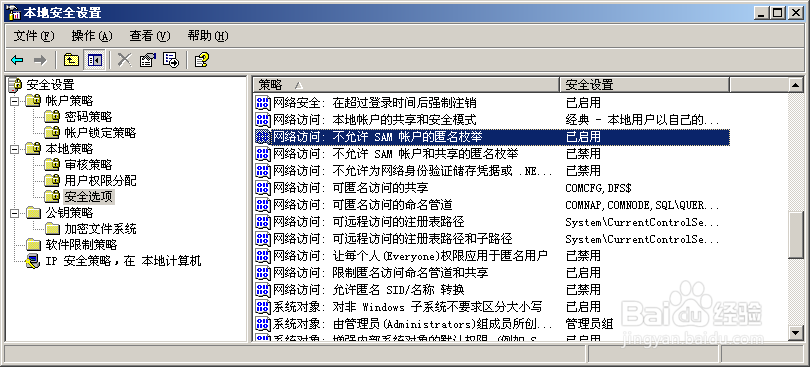Click the 审核策略 folder icon

pyautogui.click(x=52, y=165)
